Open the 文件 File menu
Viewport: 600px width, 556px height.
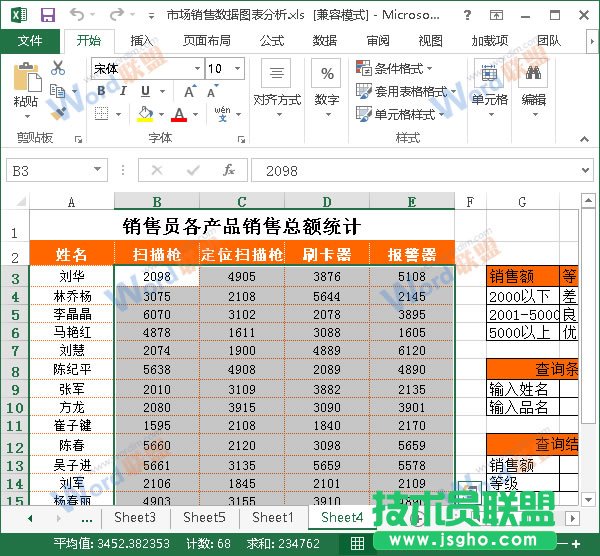pos(30,41)
